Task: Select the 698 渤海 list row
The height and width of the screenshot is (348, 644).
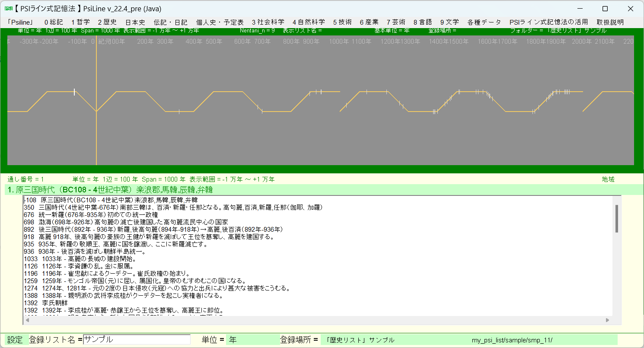Action: pos(318,222)
